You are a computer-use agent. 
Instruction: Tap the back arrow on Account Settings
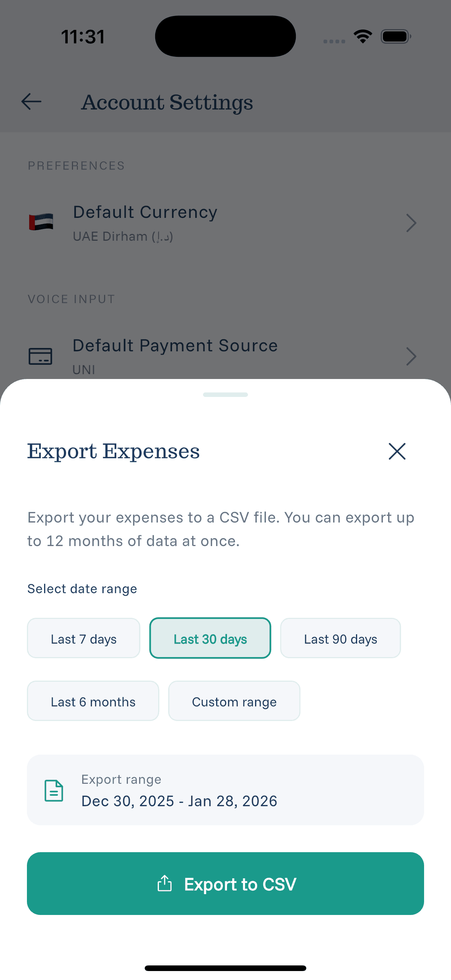tap(31, 102)
